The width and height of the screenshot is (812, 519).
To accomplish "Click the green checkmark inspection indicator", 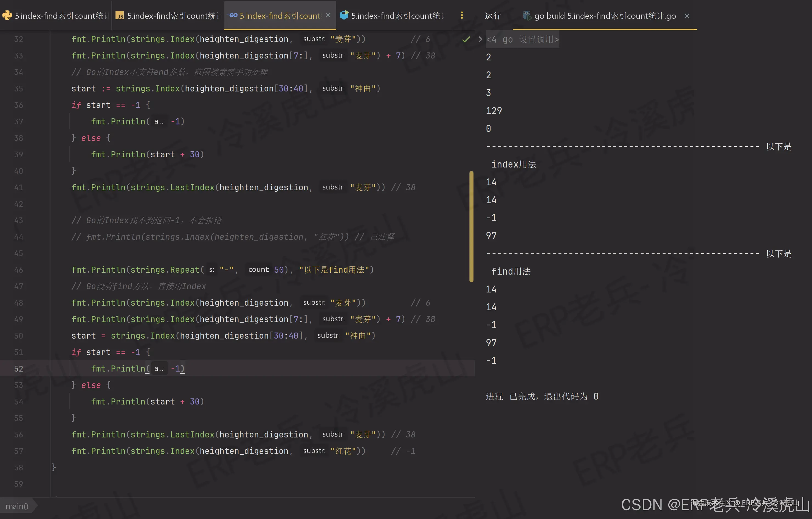I will point(466,40).
